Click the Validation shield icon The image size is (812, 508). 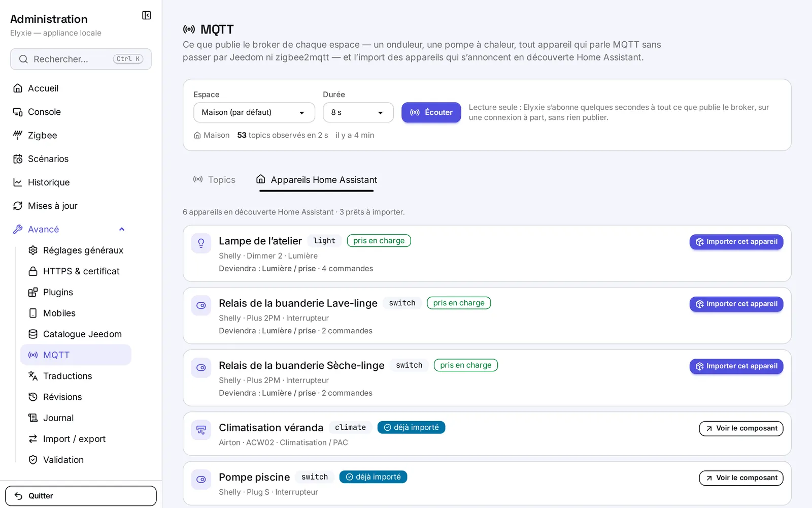point(33,460)
